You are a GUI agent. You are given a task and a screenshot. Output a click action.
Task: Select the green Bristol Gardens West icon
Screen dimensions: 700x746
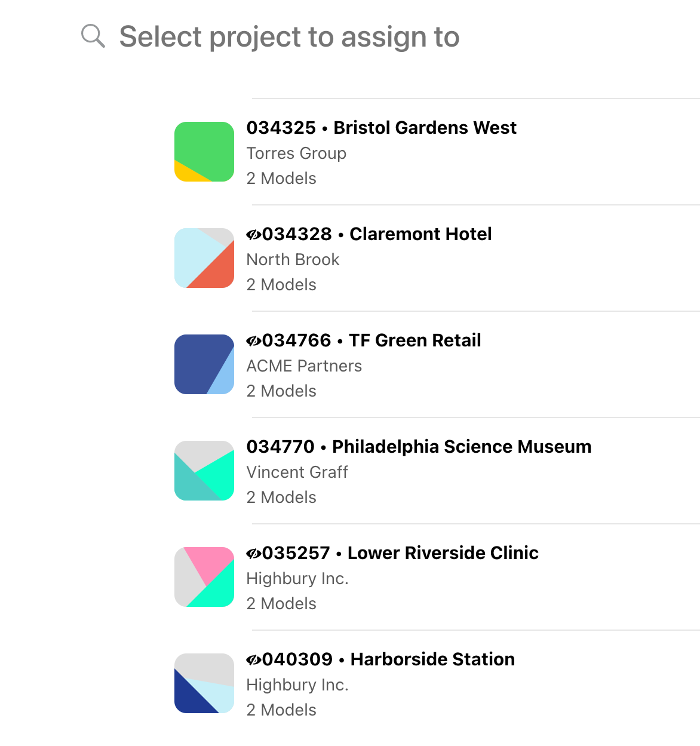tap(204, 152)
